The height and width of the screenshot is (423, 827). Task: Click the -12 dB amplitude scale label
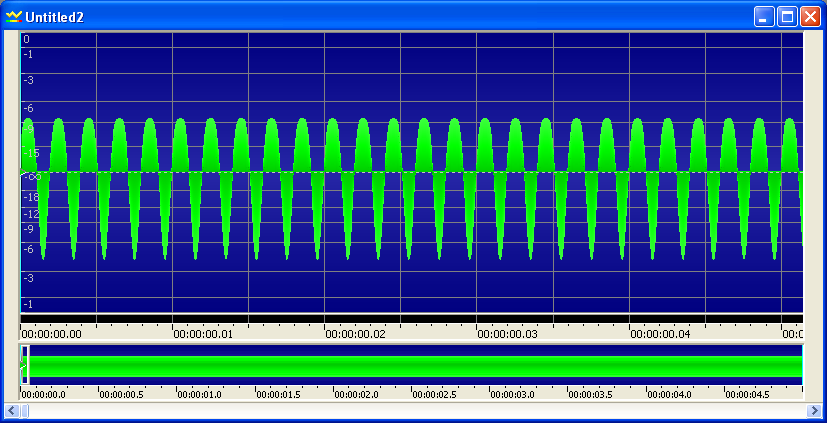coord(32,214)
